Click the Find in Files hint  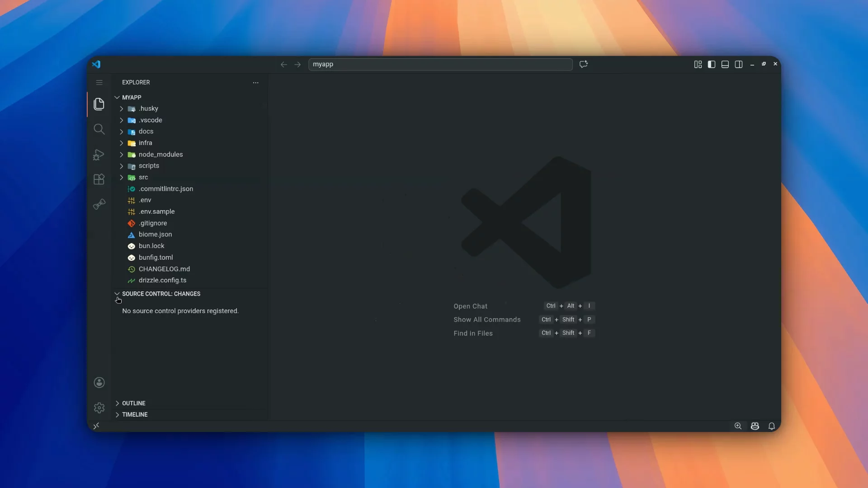coord(473,333)
